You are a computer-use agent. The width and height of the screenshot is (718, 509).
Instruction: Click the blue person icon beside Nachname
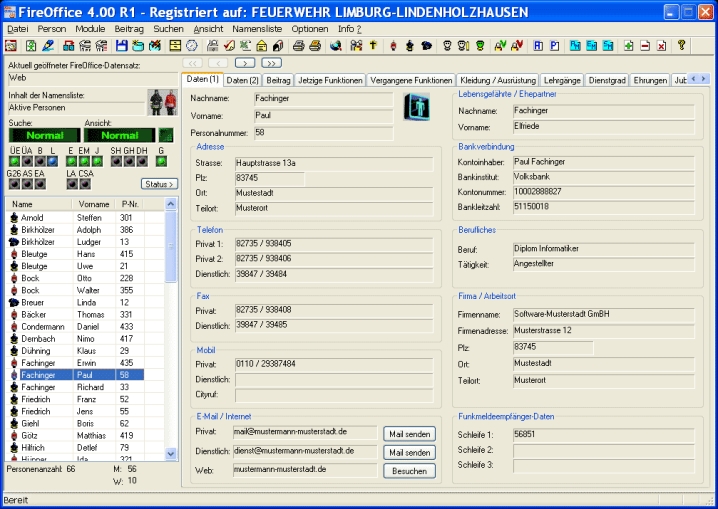[x=415, y=107]
